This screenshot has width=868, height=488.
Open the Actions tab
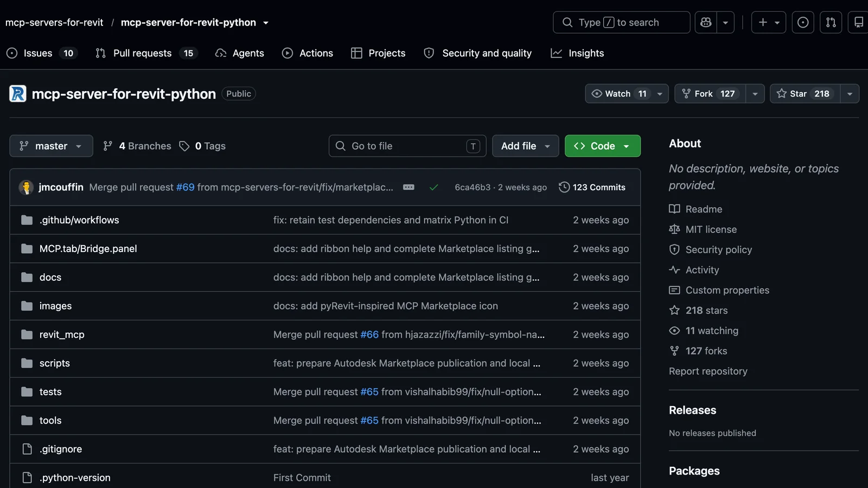[308, 53]
